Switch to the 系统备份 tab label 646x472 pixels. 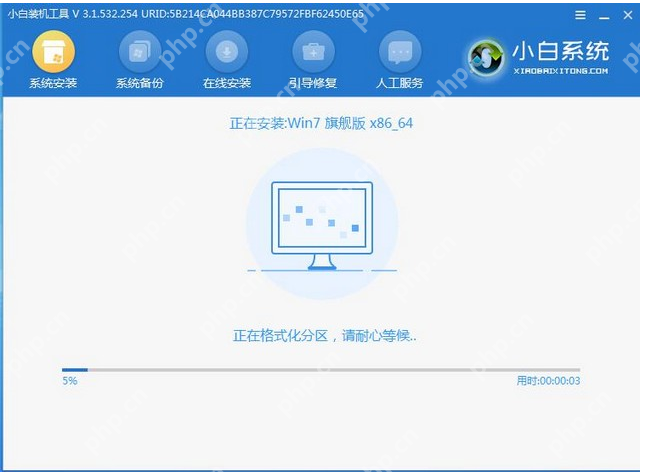(x=140, y=83)
